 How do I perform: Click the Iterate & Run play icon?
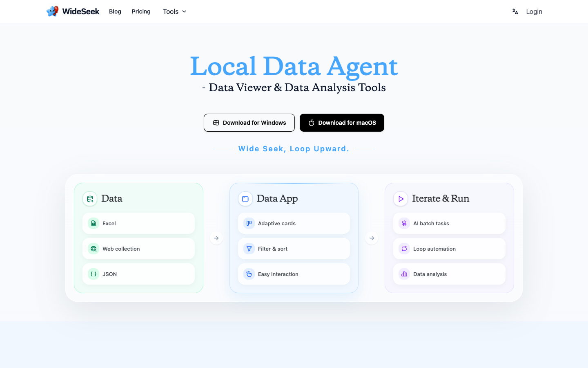pos(401,199)
